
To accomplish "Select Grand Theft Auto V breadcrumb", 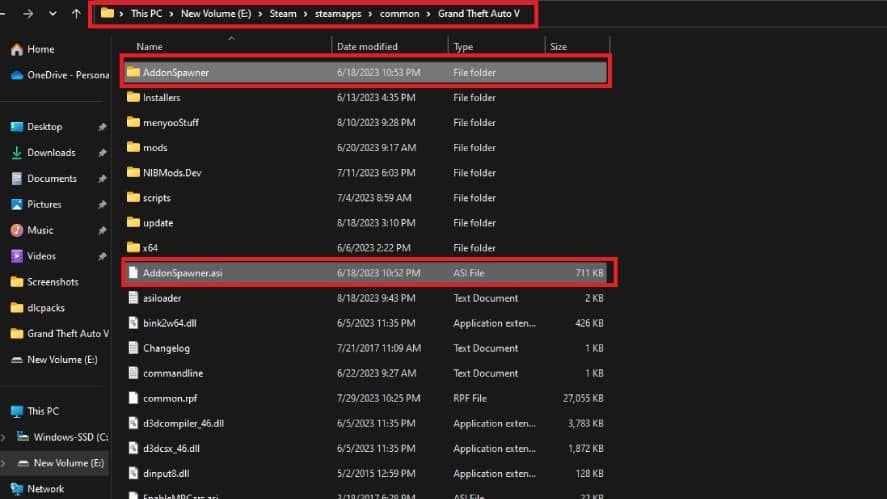I will pos(479,14).
